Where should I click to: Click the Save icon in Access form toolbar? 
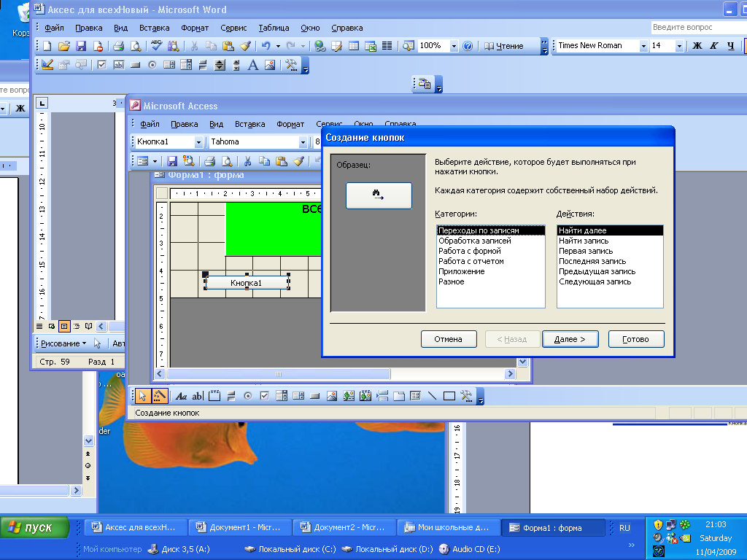(172, 161)
